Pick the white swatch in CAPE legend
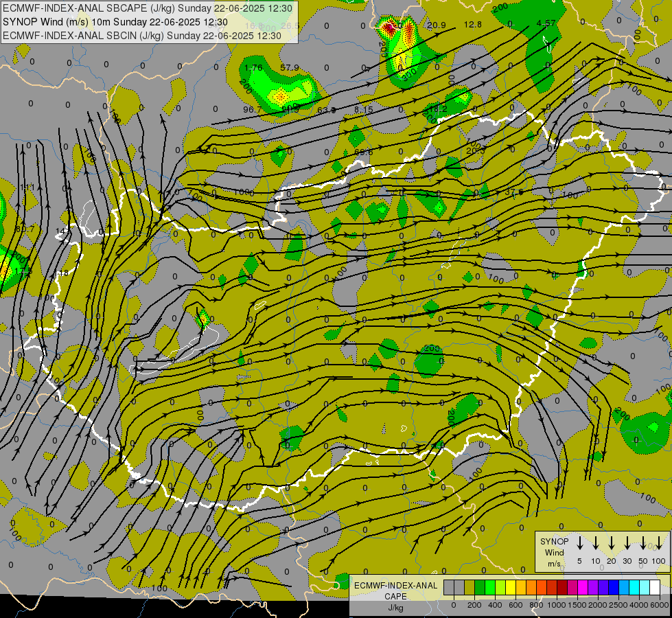 656,588
